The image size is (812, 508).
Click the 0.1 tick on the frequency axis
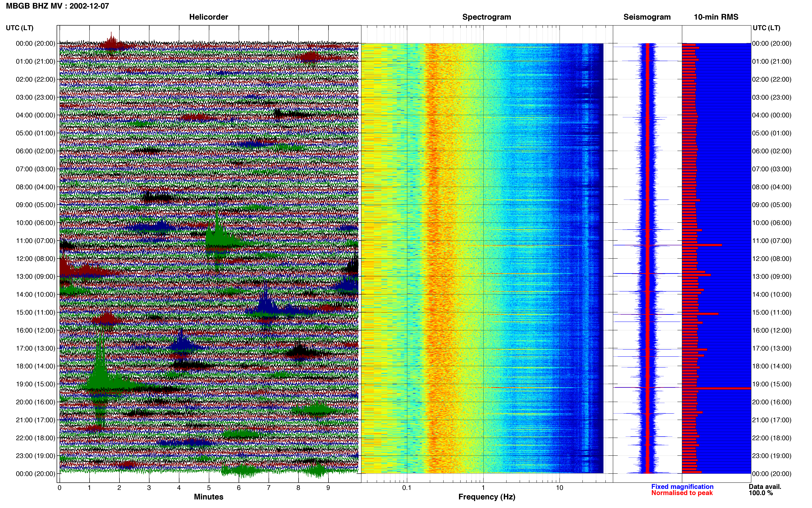pyautogui.click(x=407, y=488)
